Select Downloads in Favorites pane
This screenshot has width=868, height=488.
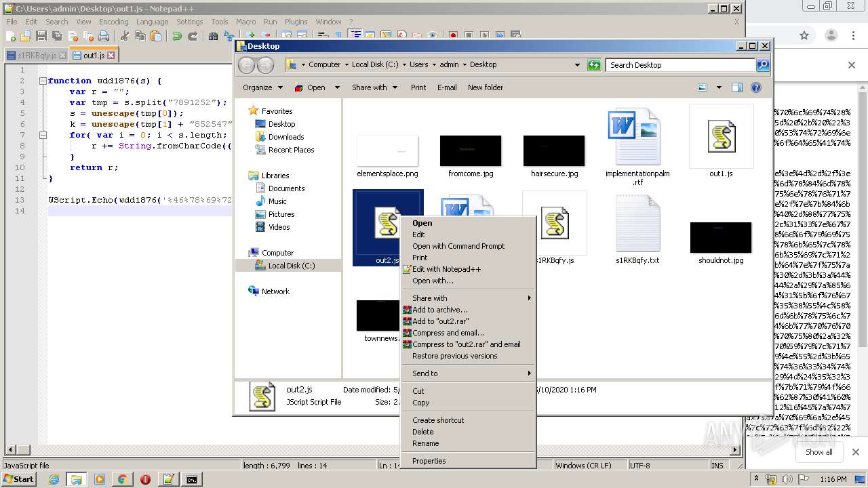point(286,137)
